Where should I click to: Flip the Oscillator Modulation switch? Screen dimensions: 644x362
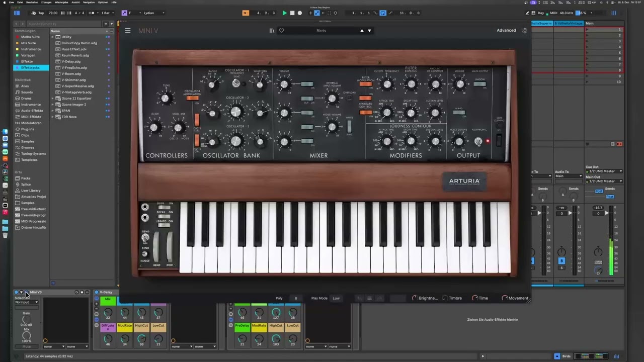(192, 98)
